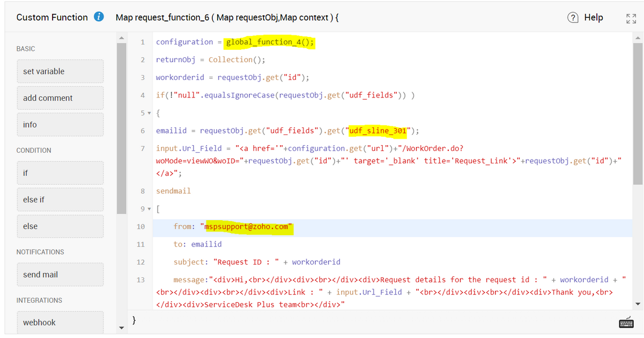This screenshot has height=338, width=644.
Task: Select the 'else' condition block
Action: tap(60, 227)
